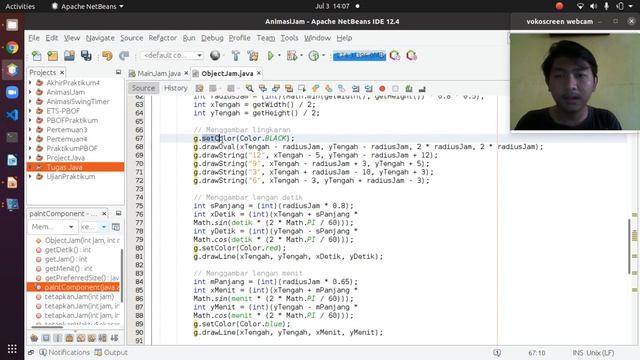Expand the PBOFPraktikum project node
This screenshot has height=360, width=640.
(x=30, y=120)
